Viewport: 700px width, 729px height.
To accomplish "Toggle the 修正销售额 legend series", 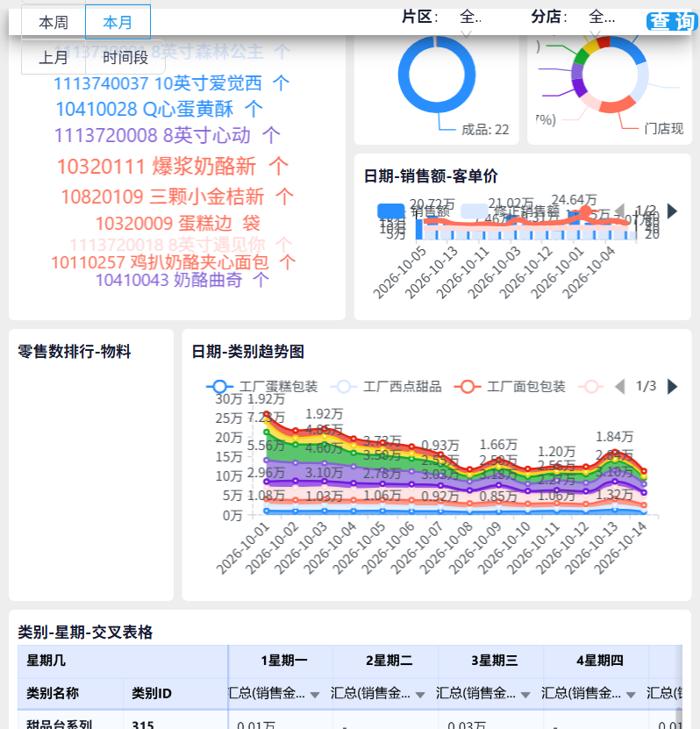I will [x=510, y=211].
